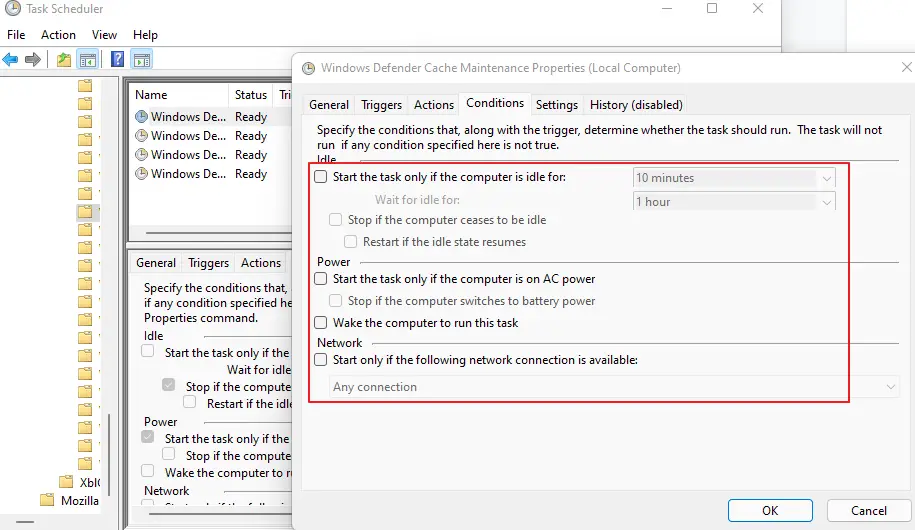This screenshot has height=530, width=915.
Task: Toggle the background pane's Restart if the idle checkbox
Action: coord(189,402)
